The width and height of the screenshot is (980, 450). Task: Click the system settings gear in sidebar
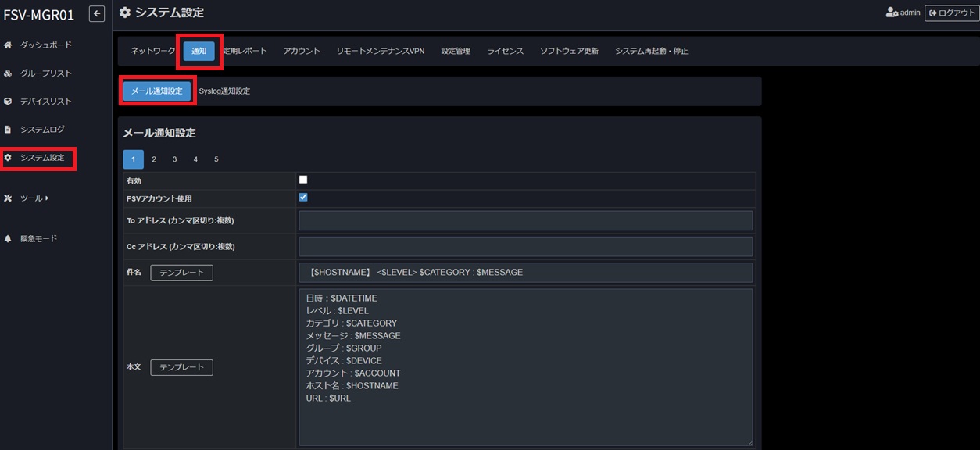coord(8,158)
